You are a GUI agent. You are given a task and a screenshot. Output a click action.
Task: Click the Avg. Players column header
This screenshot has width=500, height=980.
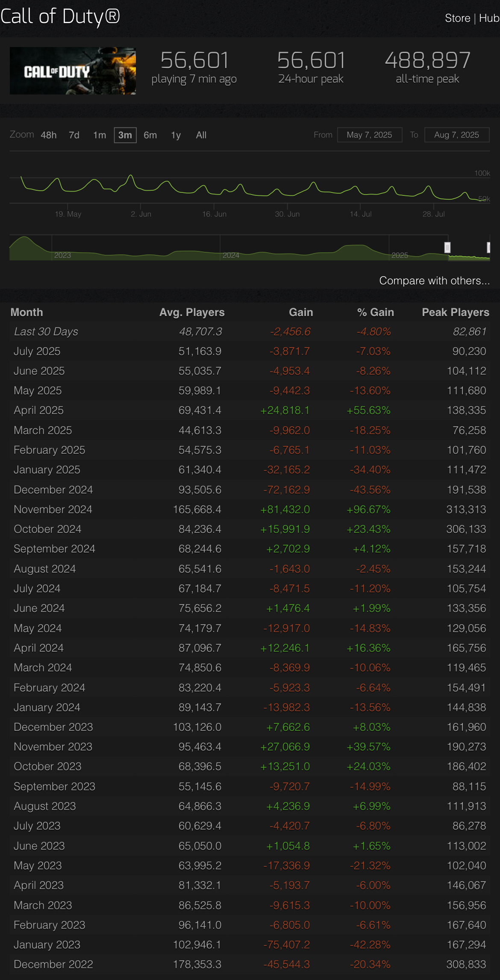(x=192, y=312)
